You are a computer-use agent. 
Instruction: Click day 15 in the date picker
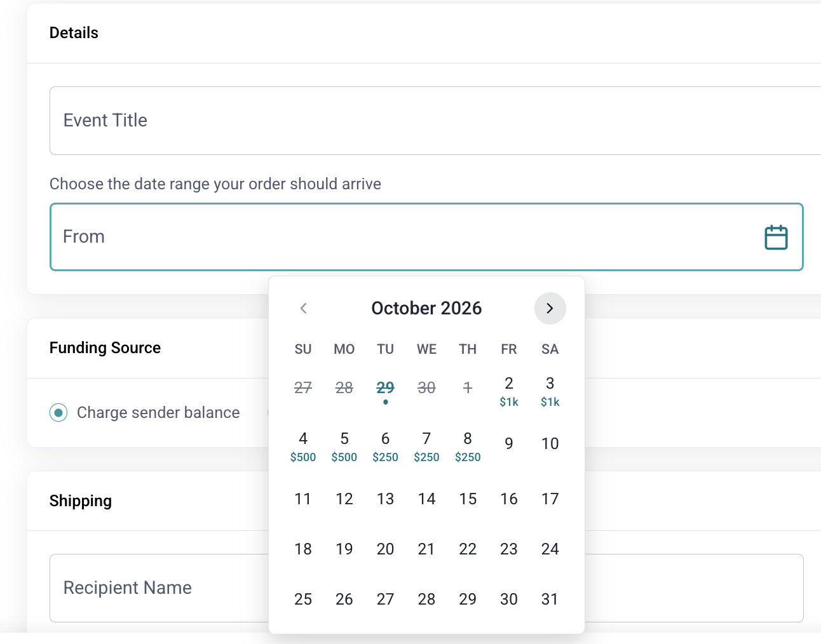tap(468, 499)
